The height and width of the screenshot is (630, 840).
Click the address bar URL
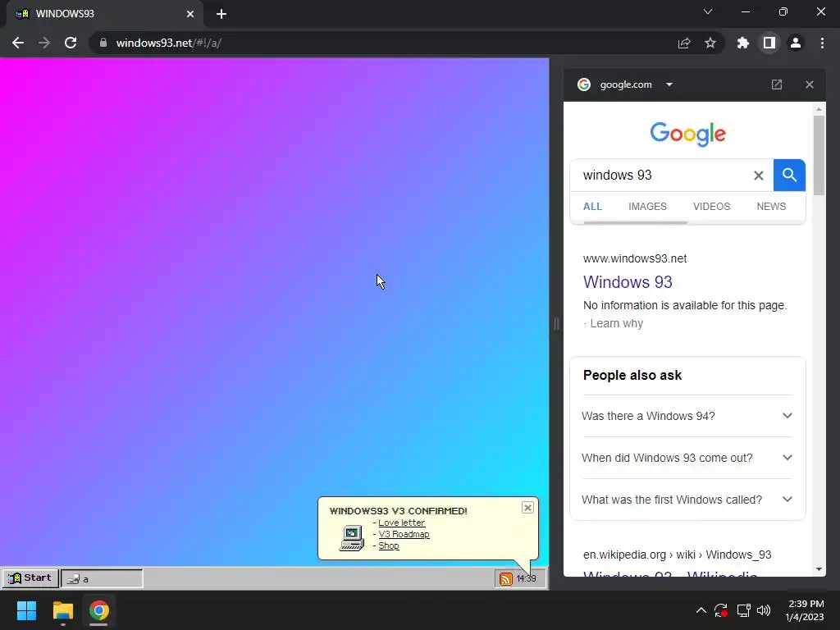tap(169, 43)
